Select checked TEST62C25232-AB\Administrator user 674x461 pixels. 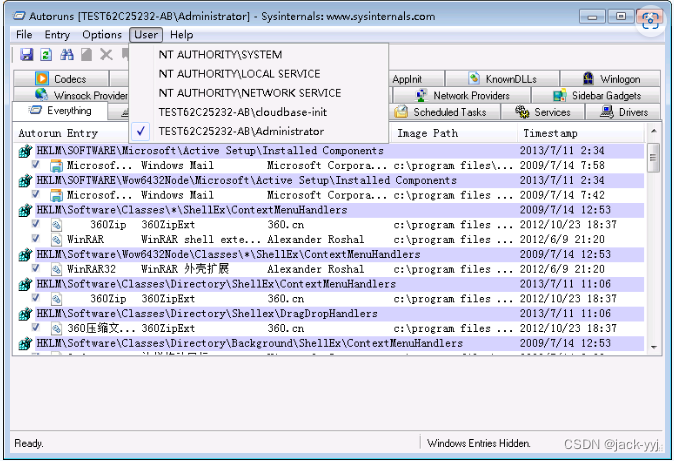tap(259, 131)
